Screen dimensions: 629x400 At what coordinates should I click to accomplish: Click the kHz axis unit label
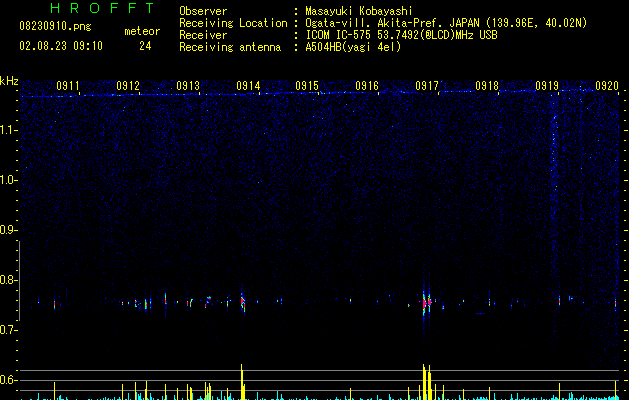[x=9, y=81]
